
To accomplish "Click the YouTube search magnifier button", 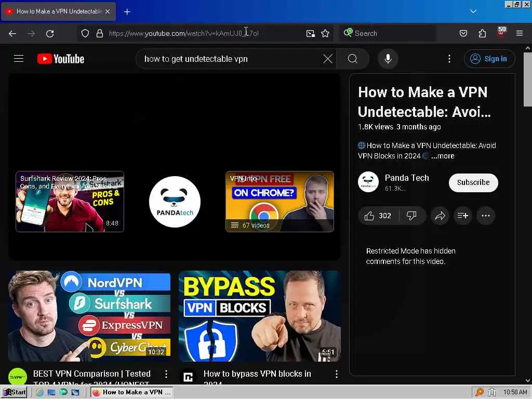I will click(x=353, y=59).
